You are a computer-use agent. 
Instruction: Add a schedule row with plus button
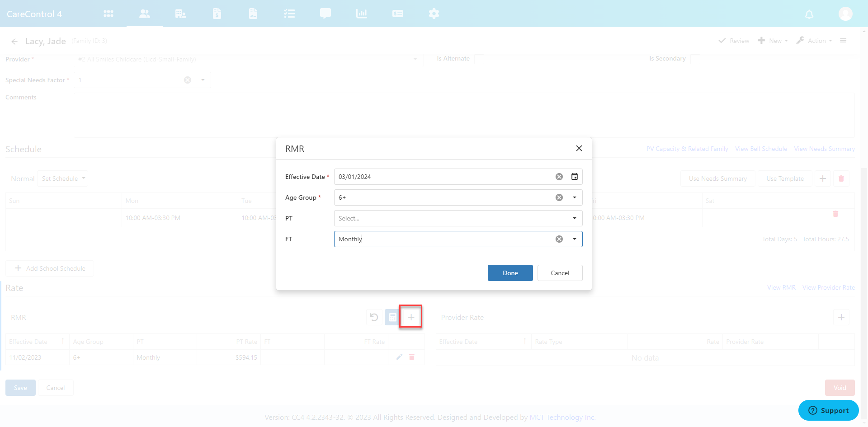(x=823, y=178)
